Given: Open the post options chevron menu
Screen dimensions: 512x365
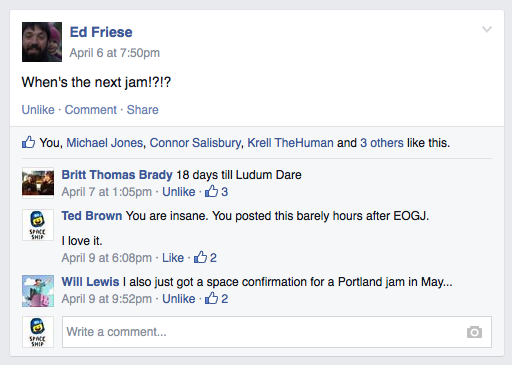Looking at the screenshot, I should 487,29.
